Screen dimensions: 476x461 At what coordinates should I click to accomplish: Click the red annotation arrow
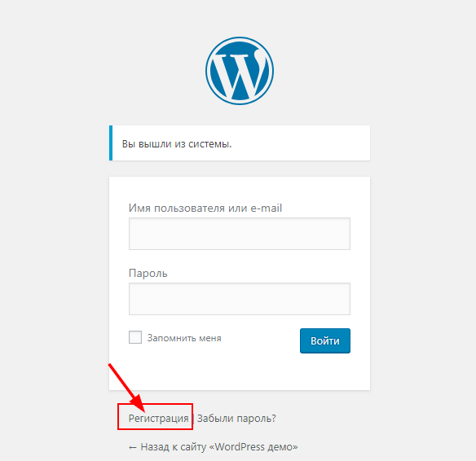[126, 388]
